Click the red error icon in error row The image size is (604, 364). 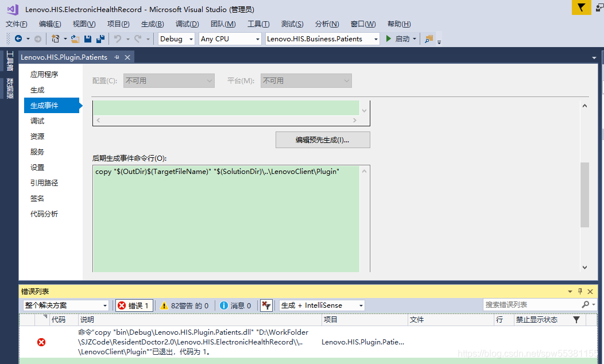(x=41, y=342)
